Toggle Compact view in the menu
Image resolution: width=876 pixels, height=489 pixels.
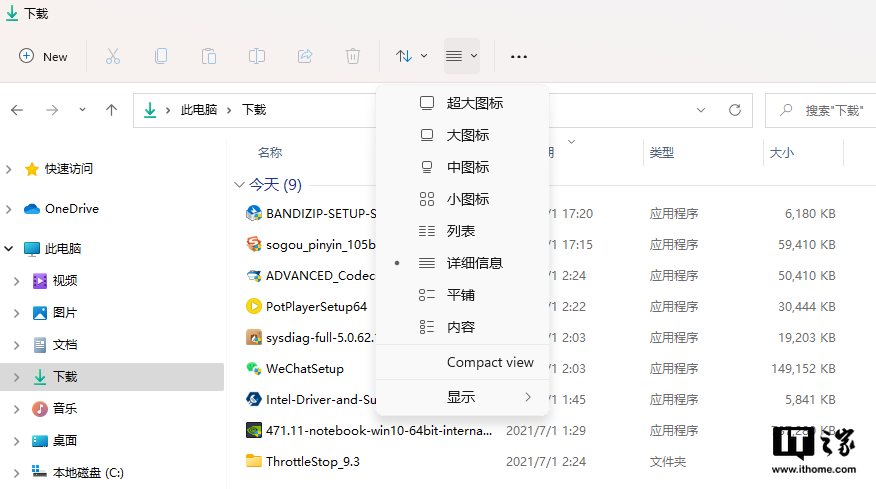coord(490,363)
